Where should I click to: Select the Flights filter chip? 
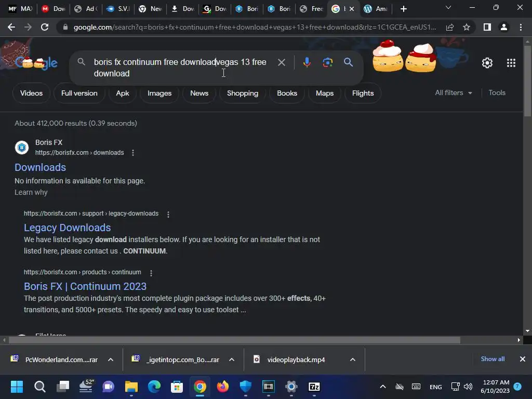363,93
